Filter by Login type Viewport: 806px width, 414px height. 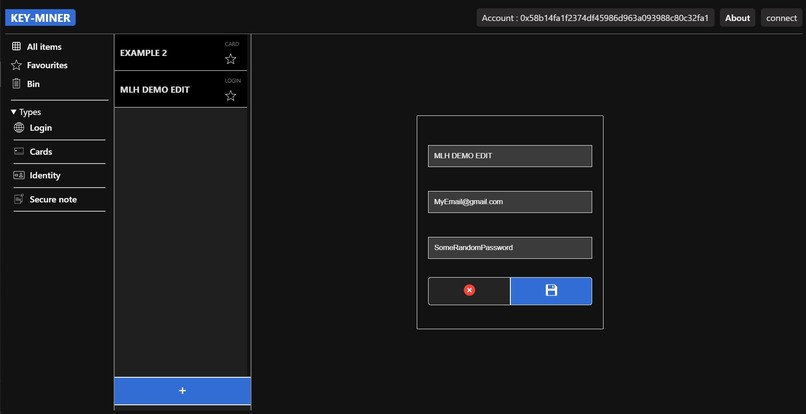[x=41, y=128]
